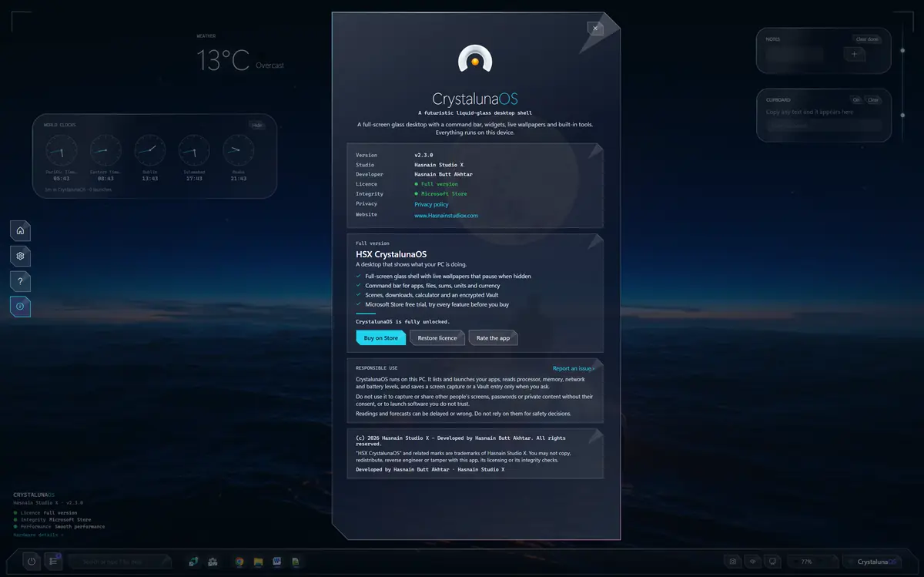The height and width of the screenshot is (577, 924).
Task: Click the monitor display icon in bottom bar
Action: [773, 562]
